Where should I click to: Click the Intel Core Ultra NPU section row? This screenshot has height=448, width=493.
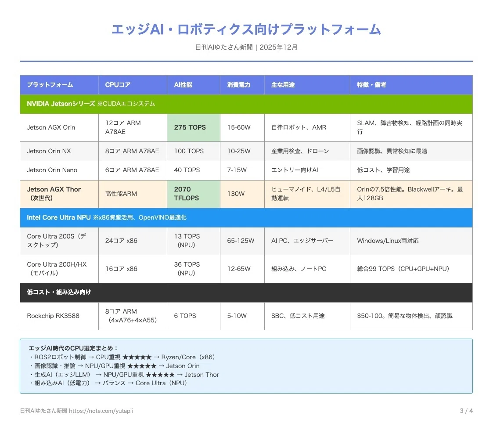pyautogui.click(x=246, y=217)
